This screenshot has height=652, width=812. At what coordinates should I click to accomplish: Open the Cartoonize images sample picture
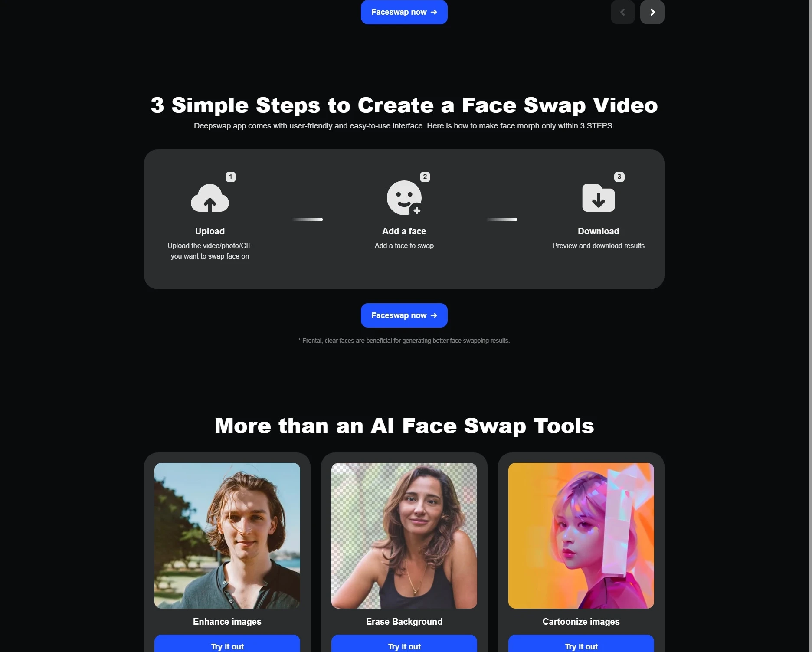click(x=581, y=535)
